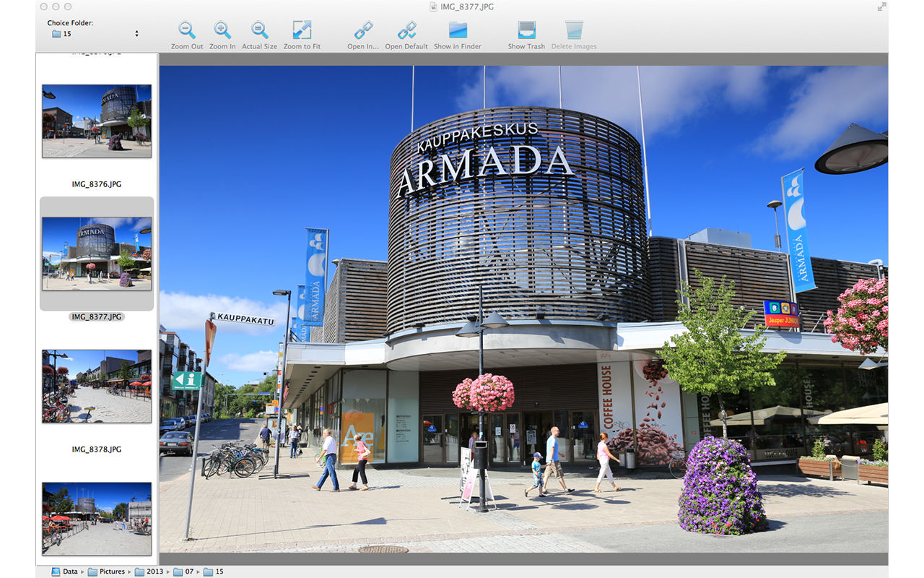
Task: Click the Zoom Out magnifier icon
Action: (187, 30)
